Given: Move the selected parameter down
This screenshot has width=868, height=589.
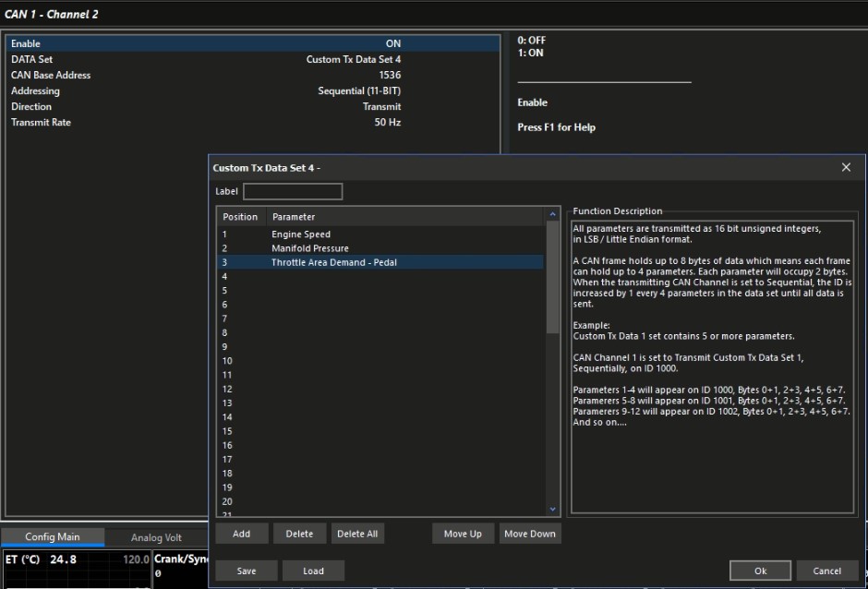Looking at the screenshot, I should (x=530, y=534).
